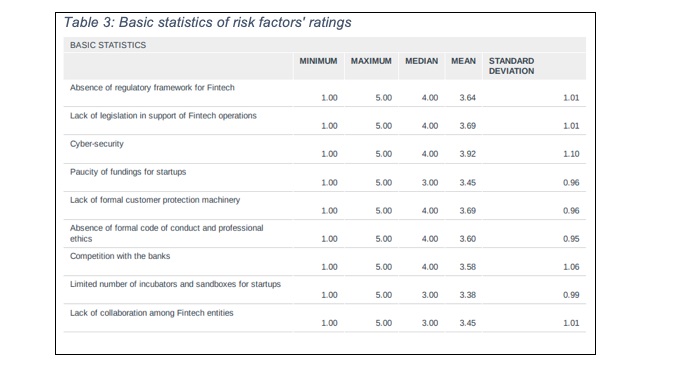Click the MINIMUM column header

pos(318,61)
